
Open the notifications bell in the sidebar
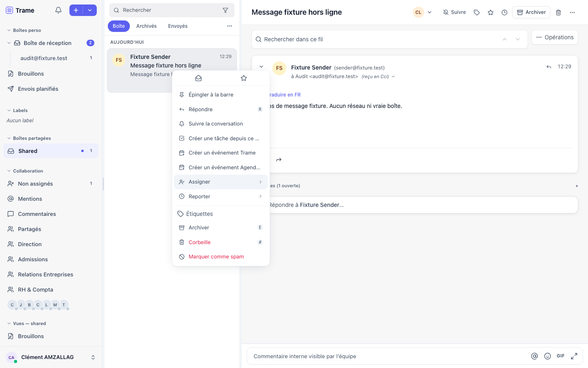(58, 10)
